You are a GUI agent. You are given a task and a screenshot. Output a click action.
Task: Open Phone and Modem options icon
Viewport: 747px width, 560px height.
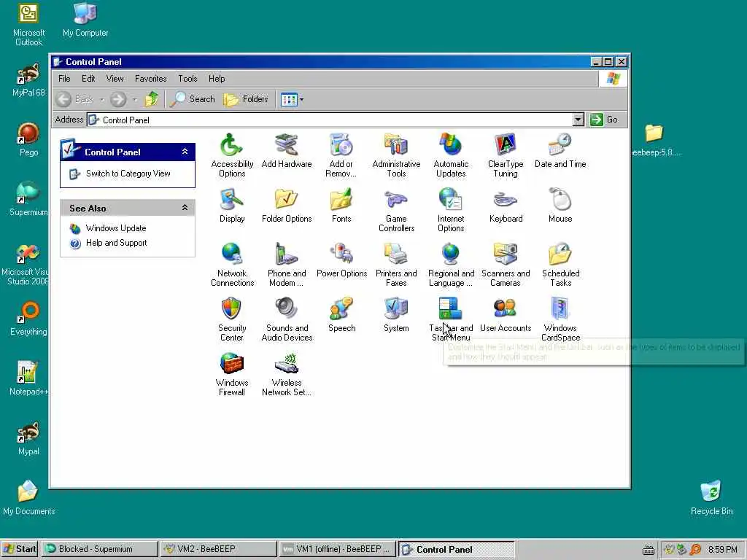click(287, 265)
